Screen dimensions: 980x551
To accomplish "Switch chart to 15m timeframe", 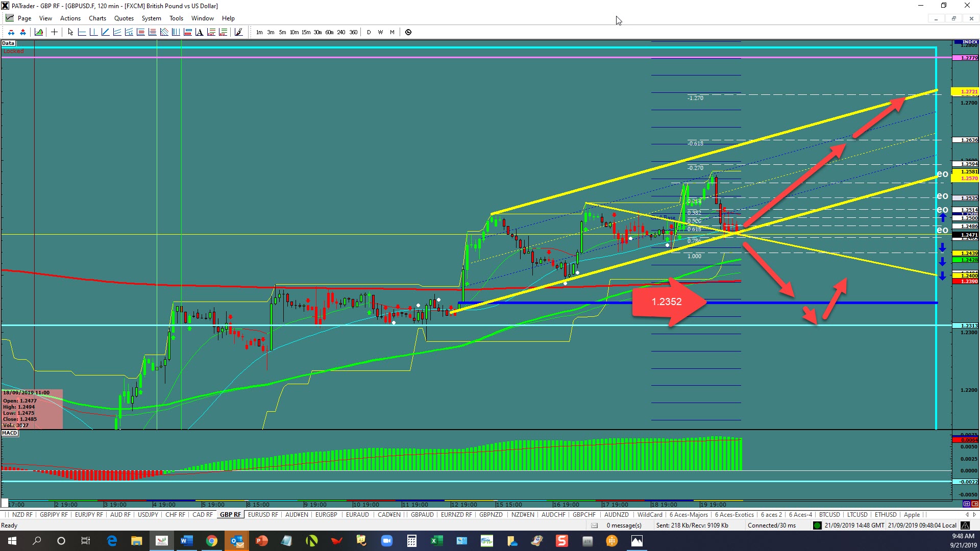I will click(306, 32).
